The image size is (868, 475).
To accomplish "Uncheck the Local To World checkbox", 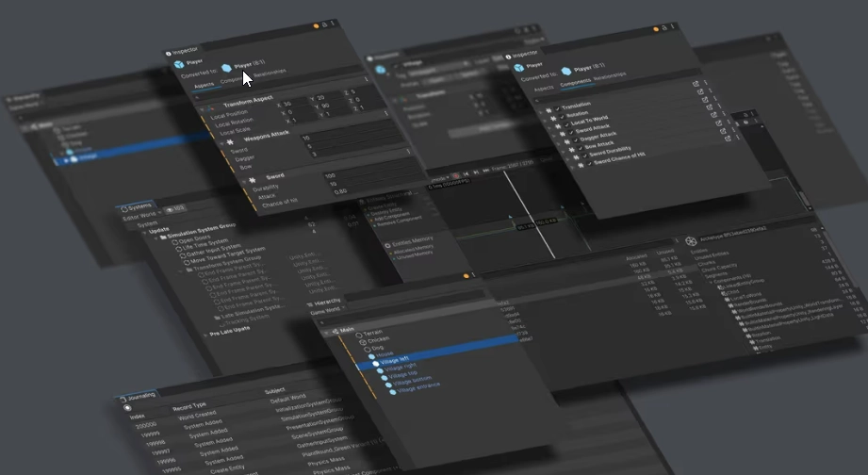I will click(x=566, y=125).
